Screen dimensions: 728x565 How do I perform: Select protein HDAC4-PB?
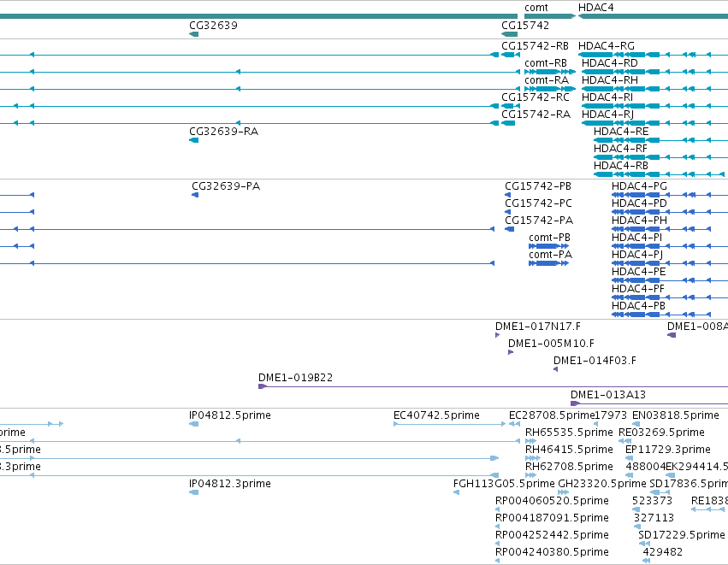pyautogui.click(x=638, y=307)
